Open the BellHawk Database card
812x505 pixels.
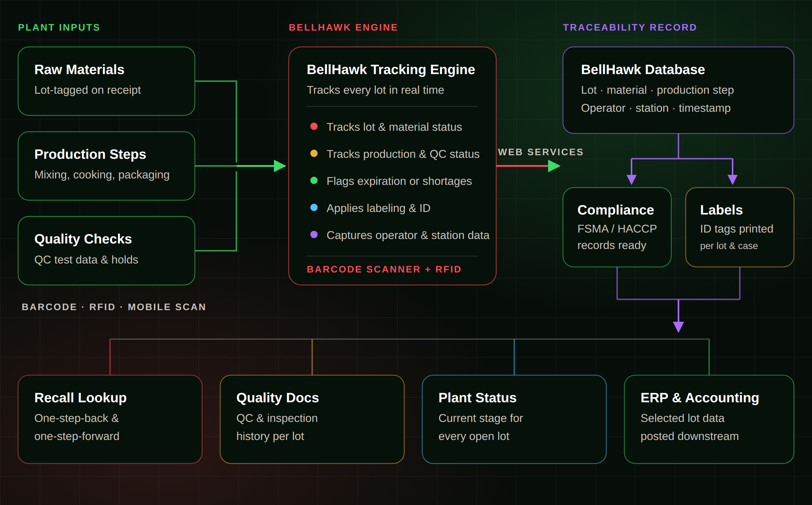click(x=678, y=90)
